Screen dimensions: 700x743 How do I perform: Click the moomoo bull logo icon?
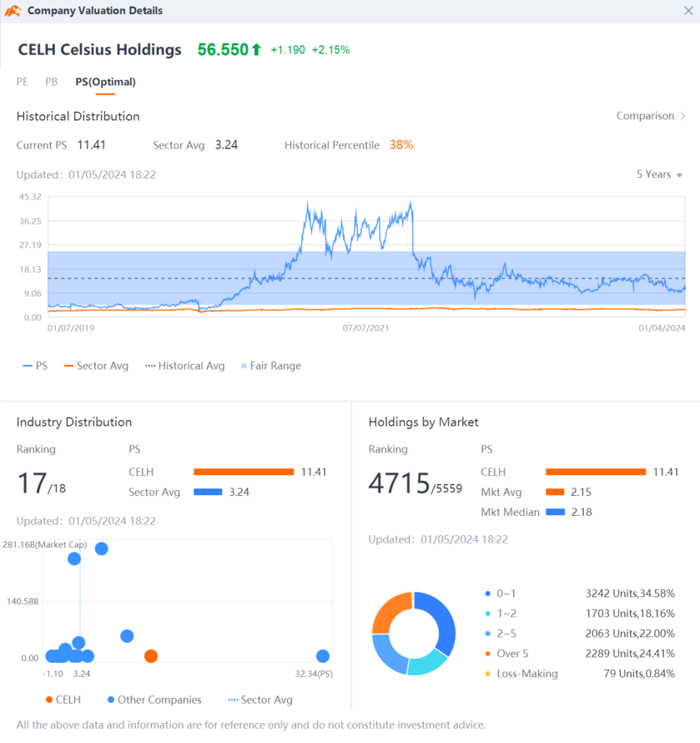[13, 10]
